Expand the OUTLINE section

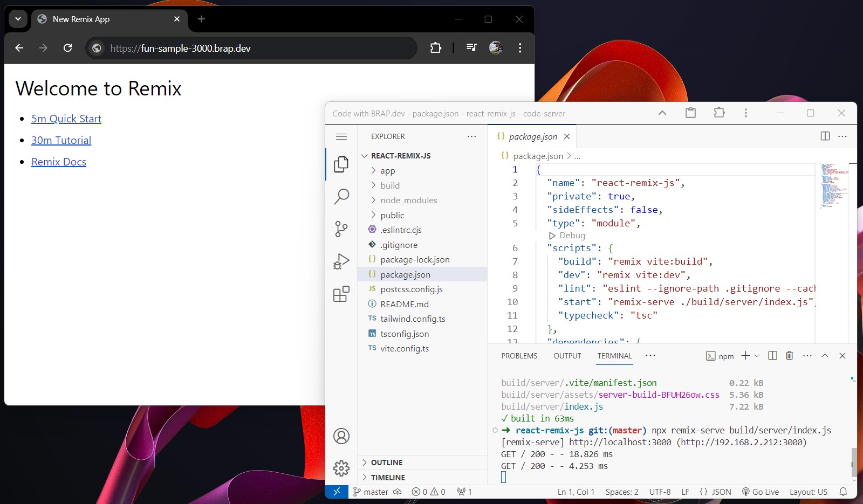[386, 462]
